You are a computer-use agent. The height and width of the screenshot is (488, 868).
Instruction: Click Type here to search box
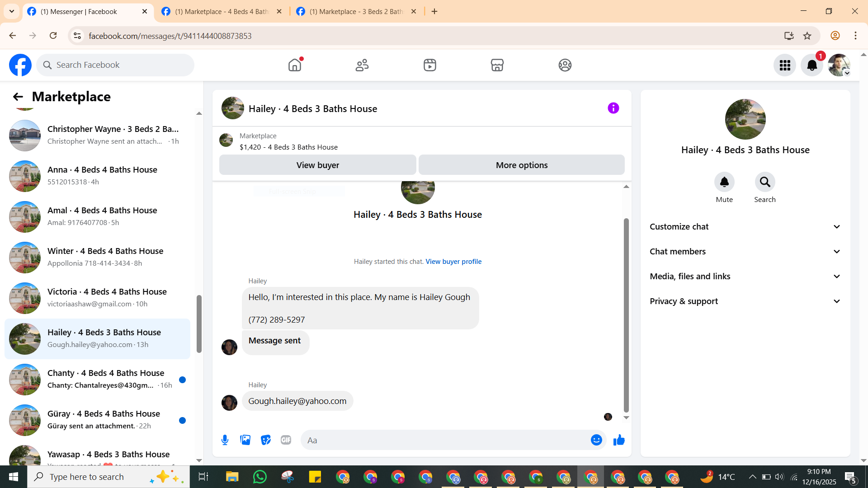pyautogui.click(x=108, y=477)
